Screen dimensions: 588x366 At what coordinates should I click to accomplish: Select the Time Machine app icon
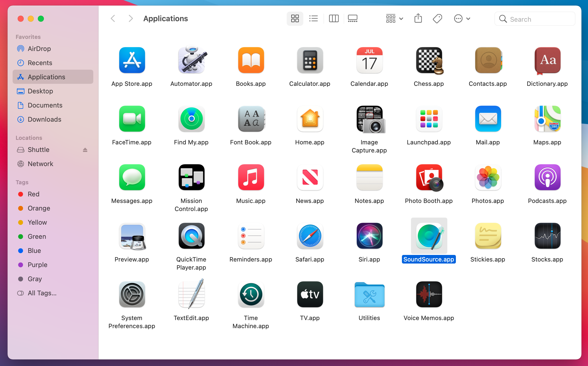(251, 294)
